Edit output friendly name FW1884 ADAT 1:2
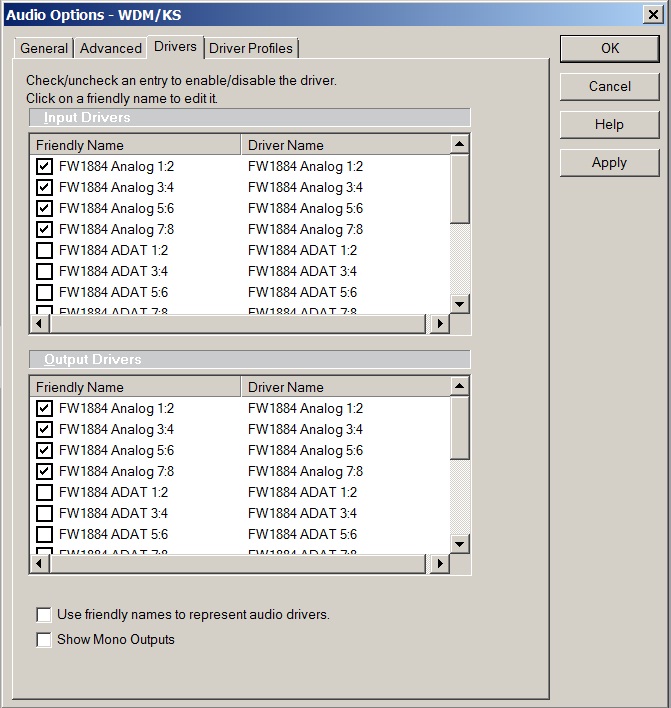 pyautogui.click(x=113, y=492)
